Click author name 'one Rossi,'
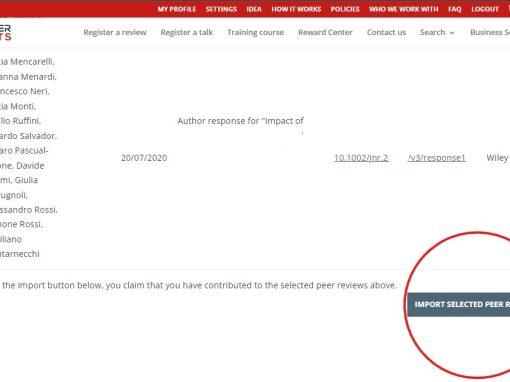Viewport: 510px width, 382px height. pyautogui.click(x=21, y=224)
